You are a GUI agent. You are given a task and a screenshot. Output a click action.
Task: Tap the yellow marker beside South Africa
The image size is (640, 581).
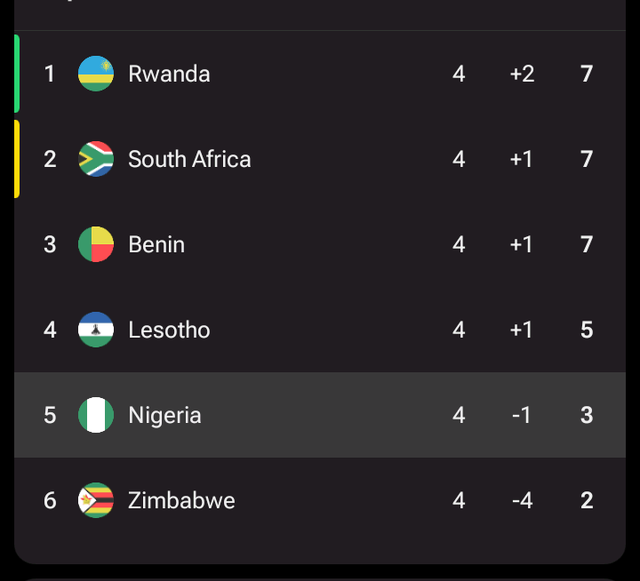pos(17,159)
